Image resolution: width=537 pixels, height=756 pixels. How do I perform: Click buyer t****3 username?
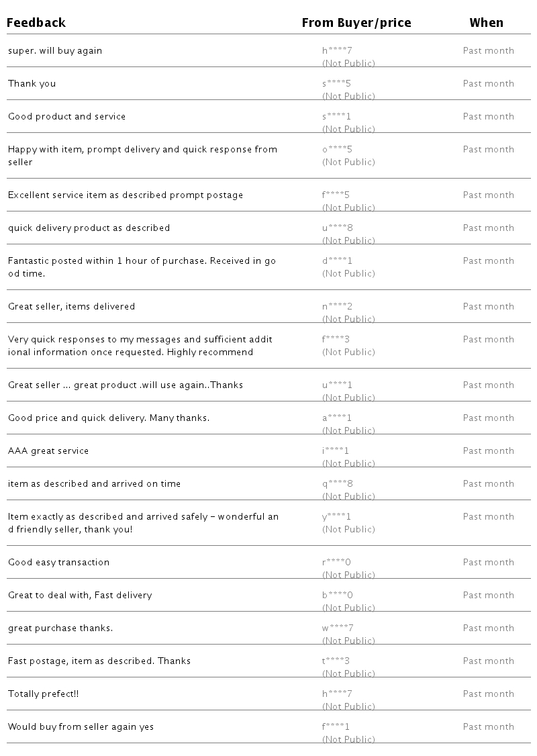click(336, 661)
